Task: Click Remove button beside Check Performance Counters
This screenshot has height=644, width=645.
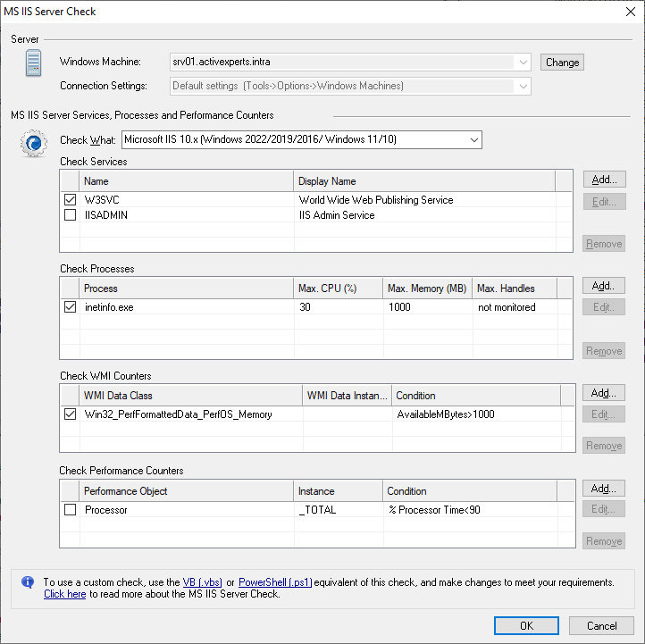Action: pos(603,540)
